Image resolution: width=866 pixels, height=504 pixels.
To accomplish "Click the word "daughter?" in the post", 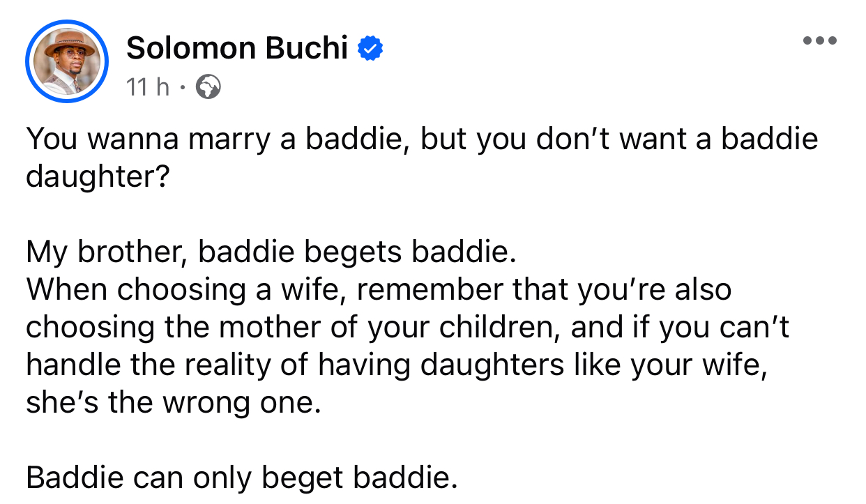I will 98,176.
